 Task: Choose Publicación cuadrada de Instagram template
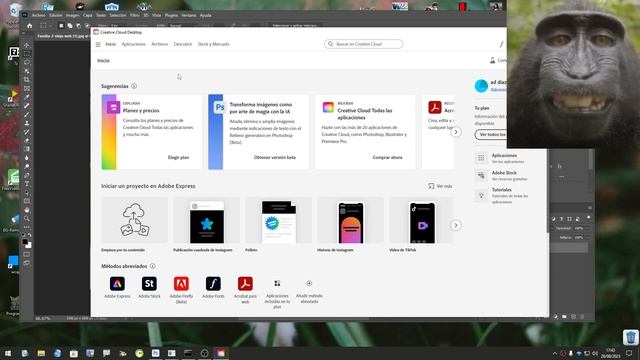tap(207, 220)
